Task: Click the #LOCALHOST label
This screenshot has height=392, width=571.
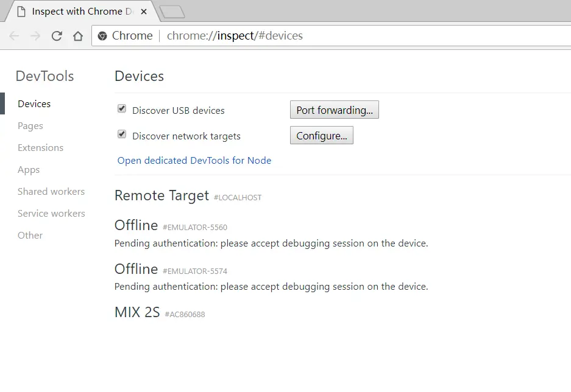Action: 238,197
